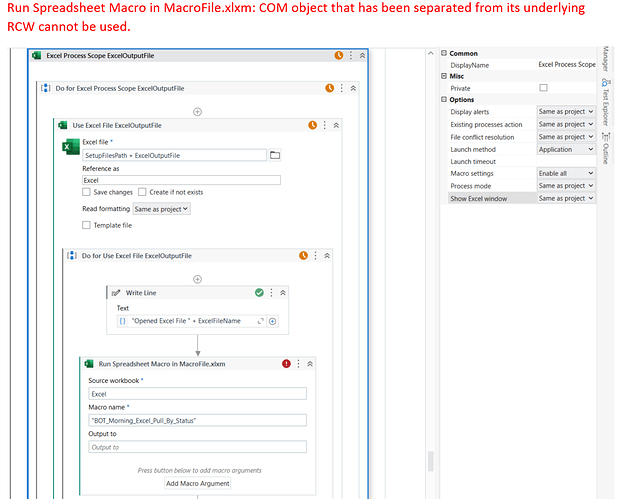Collapse the Run Spreadsheet Macro activity
Viewport: 637px width, 499px height.
coord(310,364)
